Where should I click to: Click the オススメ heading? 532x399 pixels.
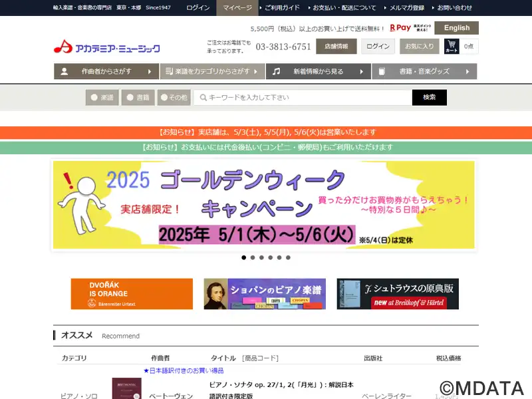coord(76,336)
